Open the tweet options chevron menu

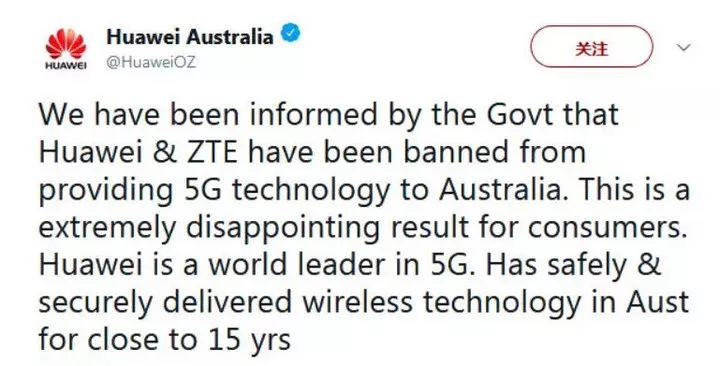pyautogui.click(x=684, y=47)
